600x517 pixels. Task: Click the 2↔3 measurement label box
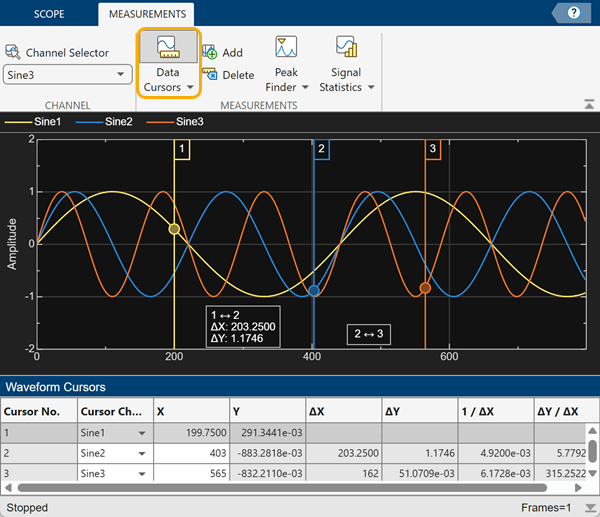[x=369, y=334]
